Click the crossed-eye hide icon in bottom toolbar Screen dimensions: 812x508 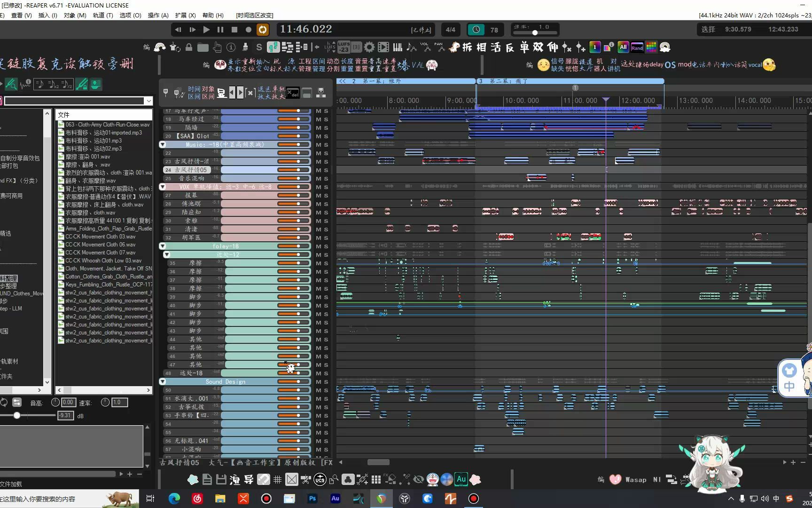coord(418,479)
